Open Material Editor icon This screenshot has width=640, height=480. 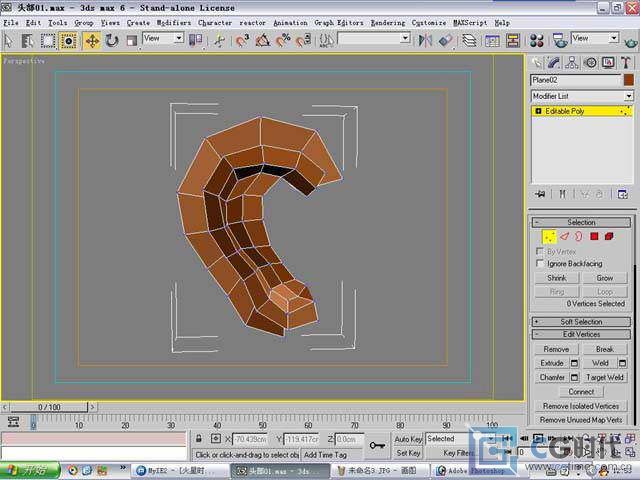[x=536, y=40]
